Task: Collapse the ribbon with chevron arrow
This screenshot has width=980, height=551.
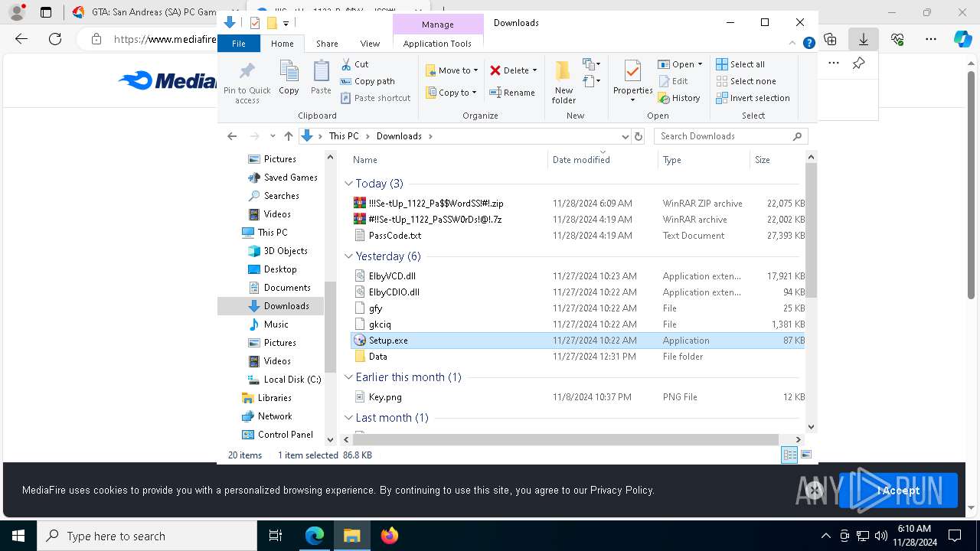Action: 794,44
